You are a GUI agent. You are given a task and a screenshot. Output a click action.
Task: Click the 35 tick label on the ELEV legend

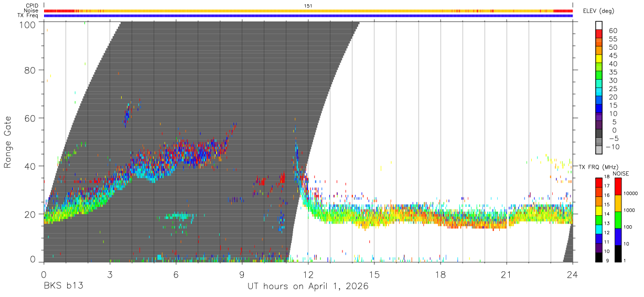(x=613, y=72)
